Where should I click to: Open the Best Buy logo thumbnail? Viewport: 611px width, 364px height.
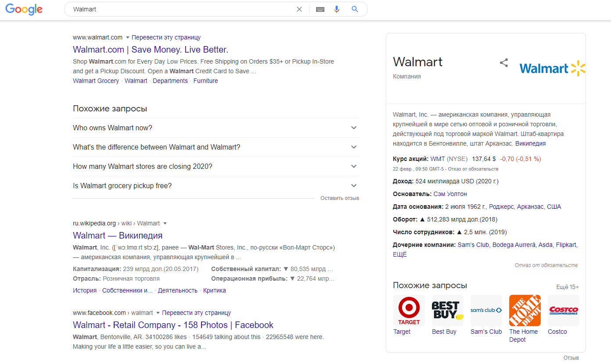pyautogui.click(x=448, y=310)
